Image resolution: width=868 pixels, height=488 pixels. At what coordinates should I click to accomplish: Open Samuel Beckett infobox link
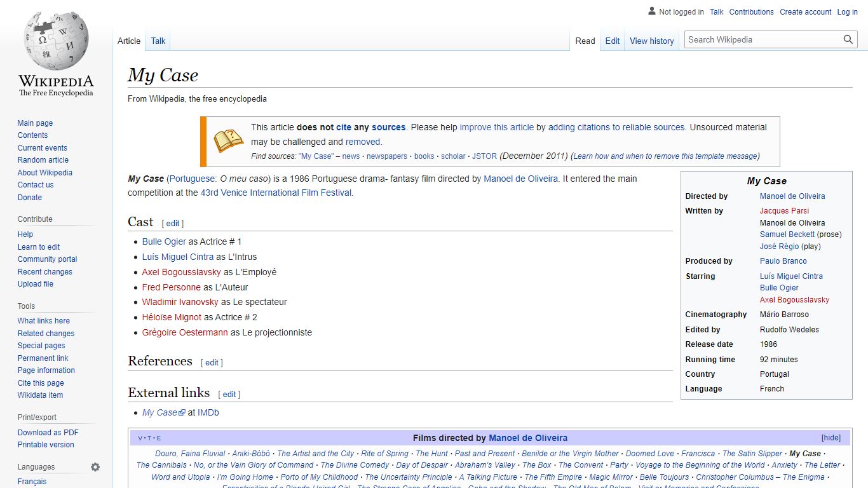pyautogui.click(x=787, y=234)
